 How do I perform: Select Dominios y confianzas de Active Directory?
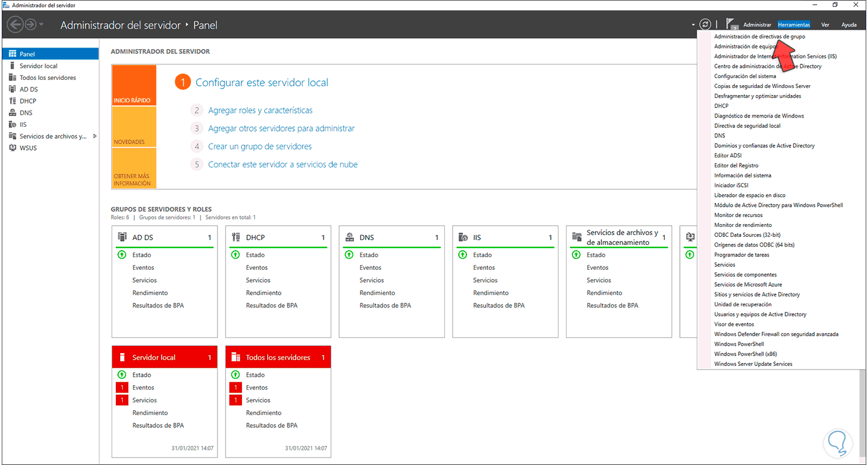pos(764,146)
